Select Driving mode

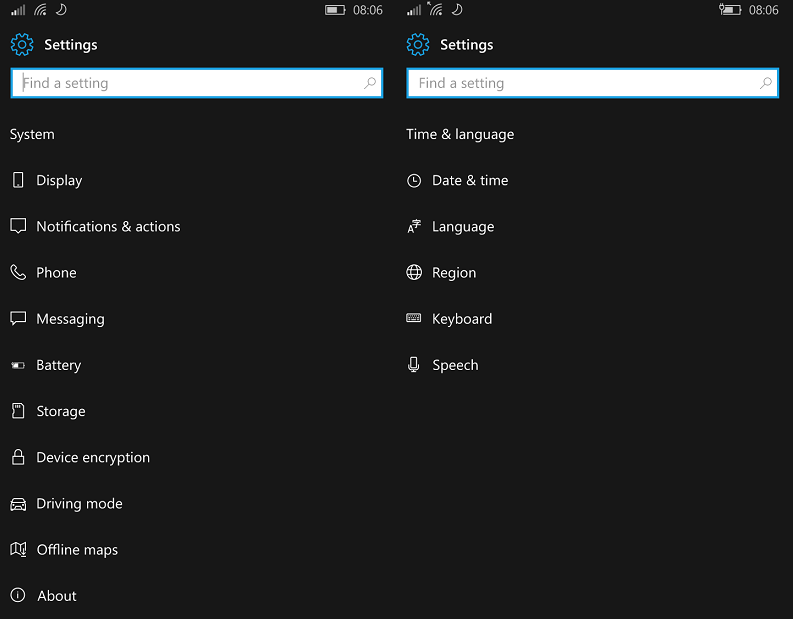(x=79, y=504)
